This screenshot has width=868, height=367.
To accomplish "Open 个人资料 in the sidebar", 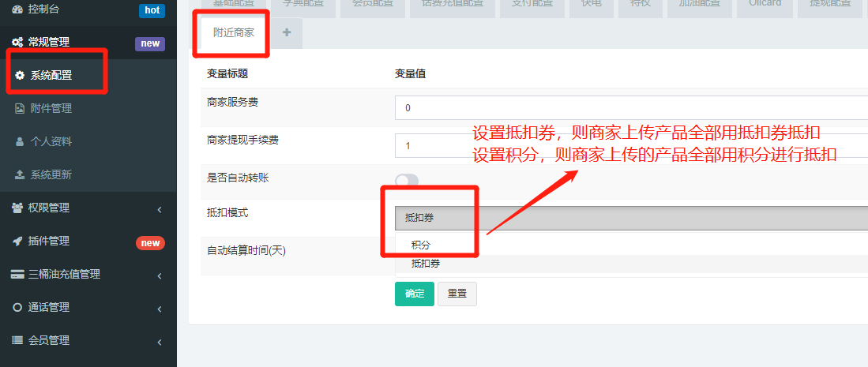I will pos(88,142).
